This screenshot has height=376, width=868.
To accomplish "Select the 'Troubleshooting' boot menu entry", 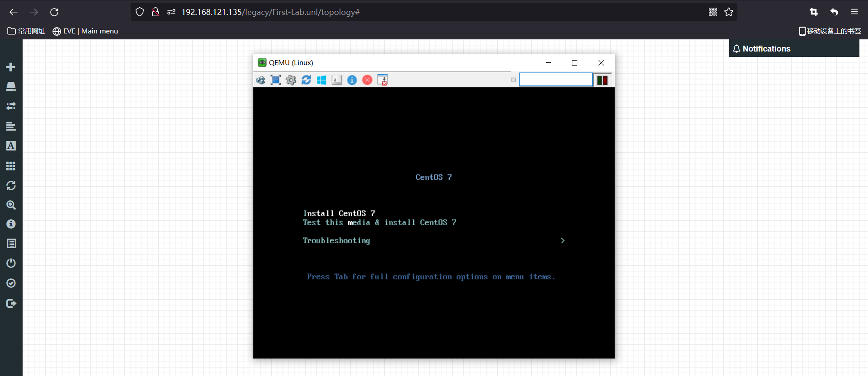I will (x=336, y=240).
